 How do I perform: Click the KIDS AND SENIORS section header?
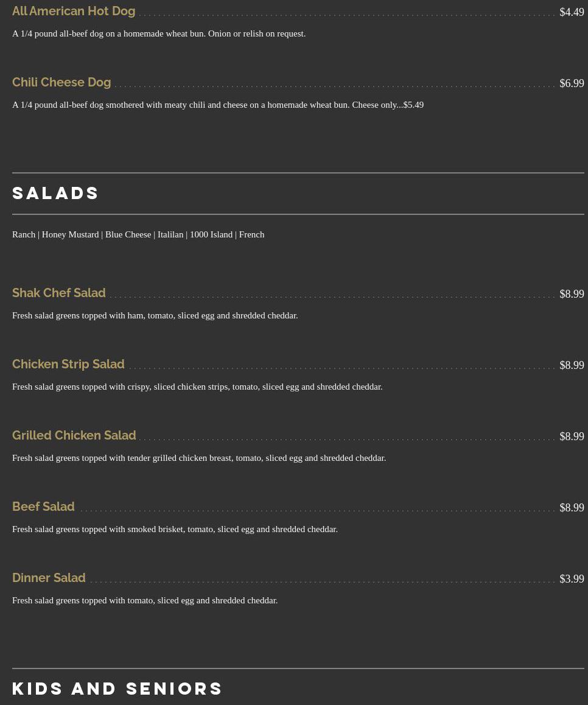point(117,689)
